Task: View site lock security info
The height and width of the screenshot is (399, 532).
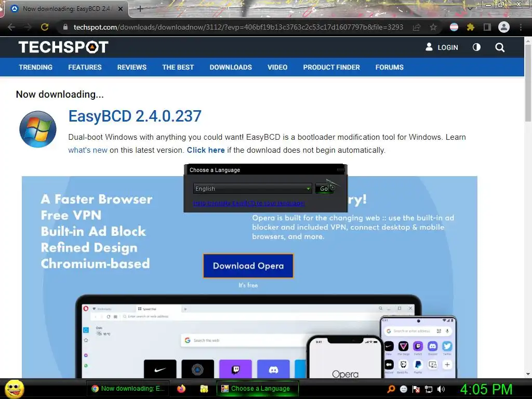Action: tap(65, 27)
